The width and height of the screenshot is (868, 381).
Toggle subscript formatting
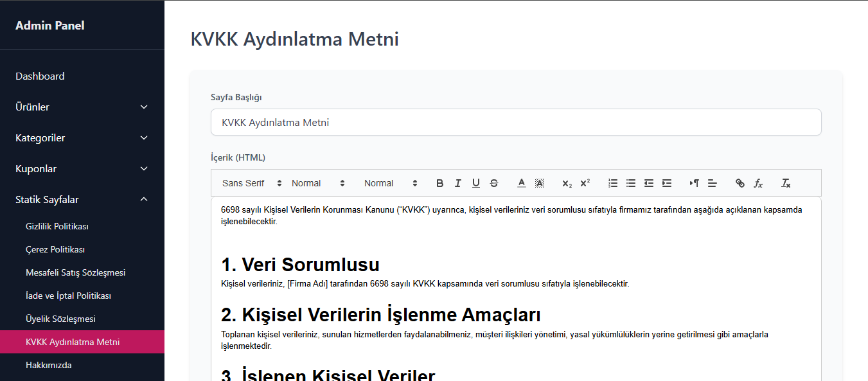[x=566, y=183]
